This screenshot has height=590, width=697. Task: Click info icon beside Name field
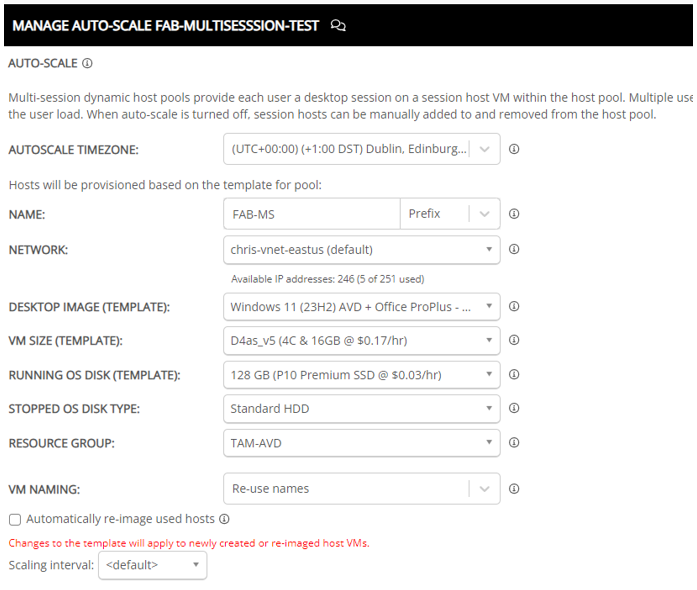pyautogui.click(x=514, y=214)
